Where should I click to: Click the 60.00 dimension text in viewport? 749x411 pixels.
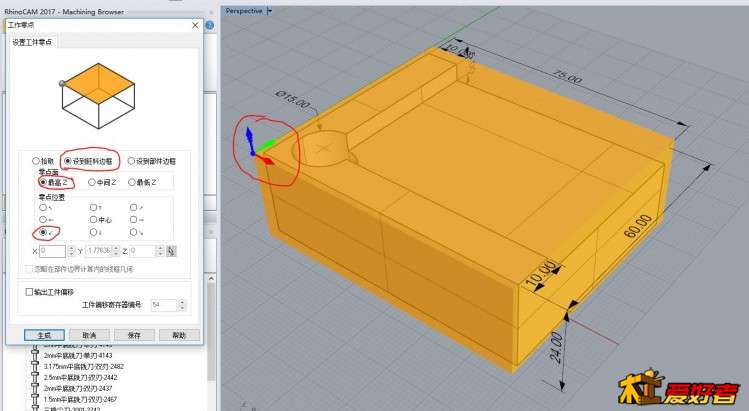coord(637,226)
